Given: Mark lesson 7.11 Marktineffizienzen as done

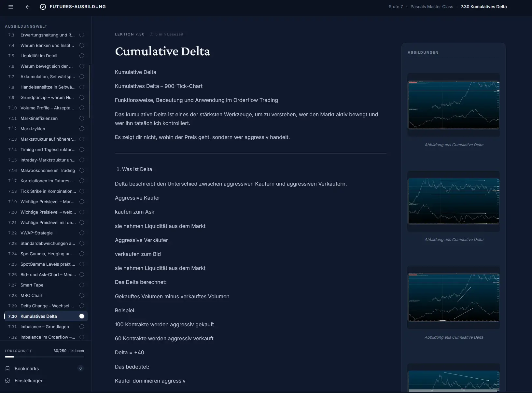Looking at the screenshot, I should tap(82, 118).
